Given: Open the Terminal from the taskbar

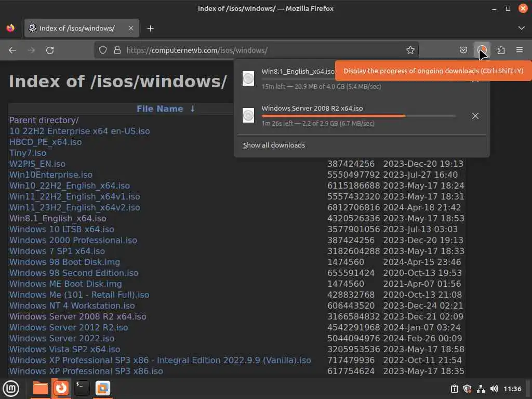Looking at the screenshot, I should pyautogui.click(x=82, y=389).
